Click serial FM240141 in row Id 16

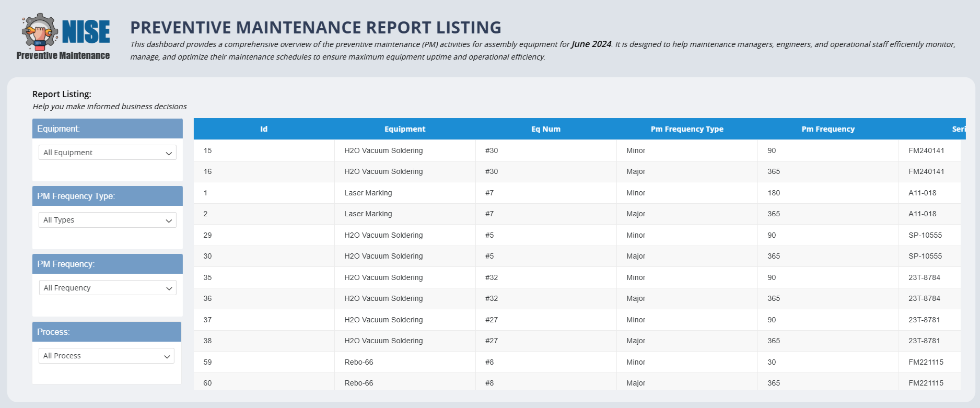[926, 171]
